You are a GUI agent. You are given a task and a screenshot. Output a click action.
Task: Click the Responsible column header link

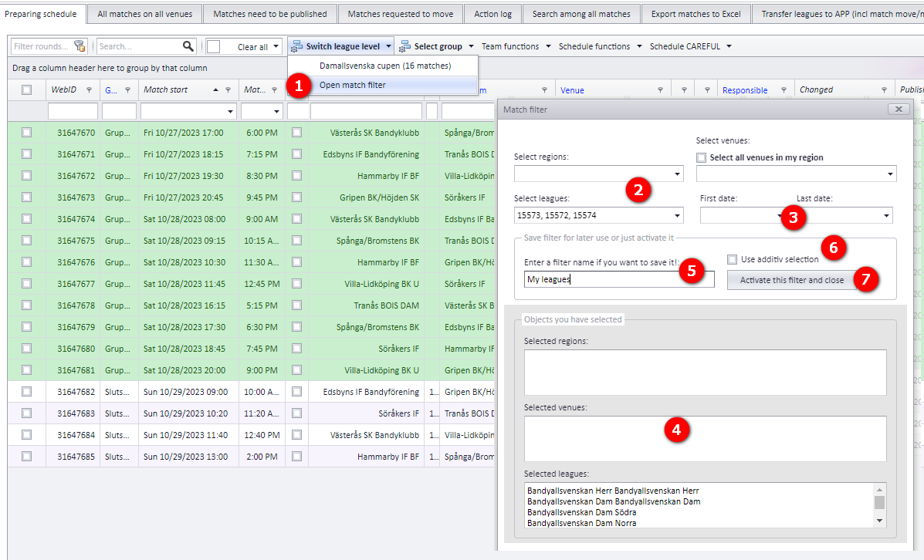[x=745, y=90]
